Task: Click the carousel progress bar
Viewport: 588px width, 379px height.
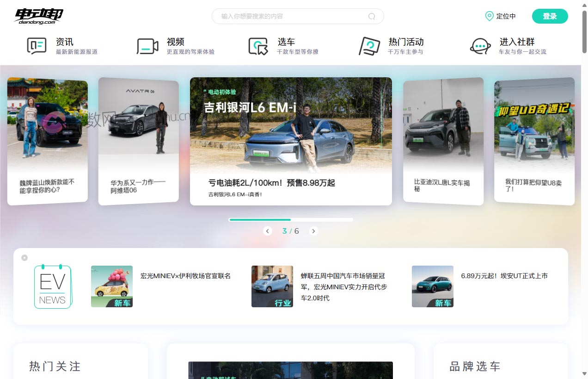Action: point(291,220)
